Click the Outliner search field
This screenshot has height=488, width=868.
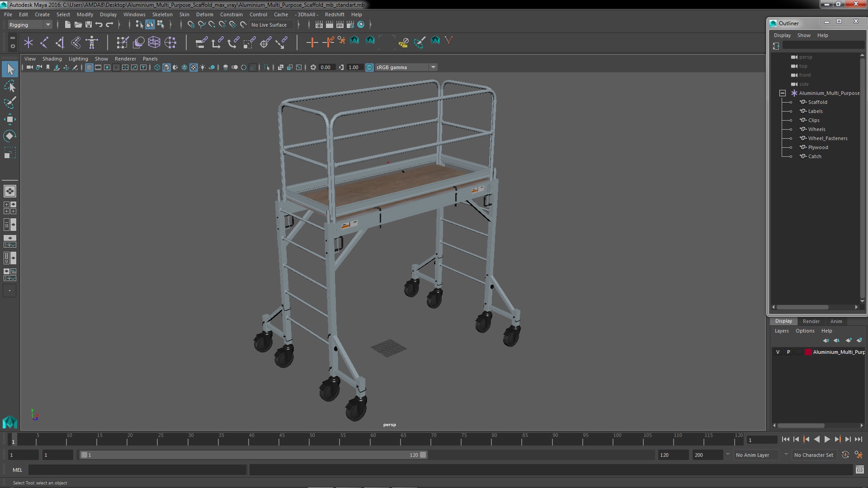[x=824, y=46]
